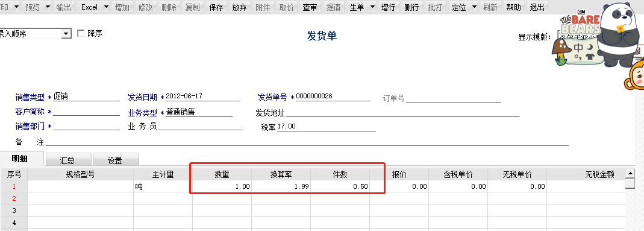Image resolution: width=644 pixels, height=231 pixels.
Task: Click the 定位 toolbar button
Action: point(459,7)
